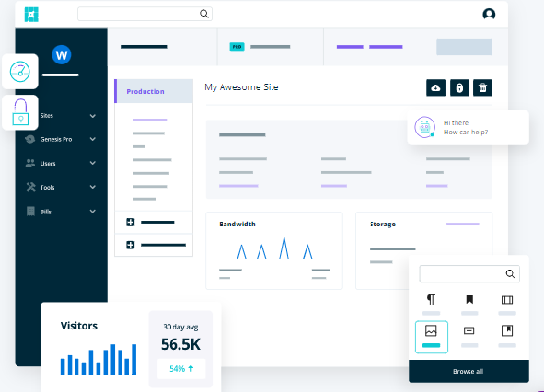Click the top search input field

pyautogui.click(x=145, y=14)
